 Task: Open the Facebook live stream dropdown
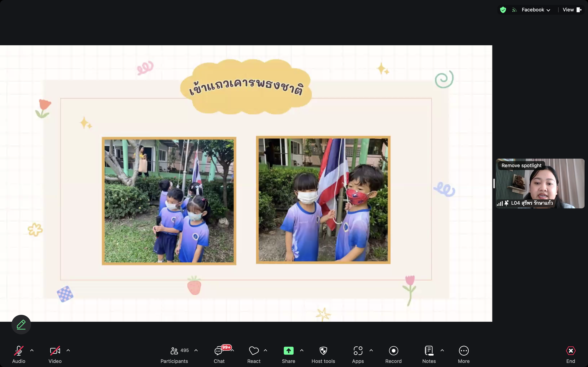coord(536,10)
